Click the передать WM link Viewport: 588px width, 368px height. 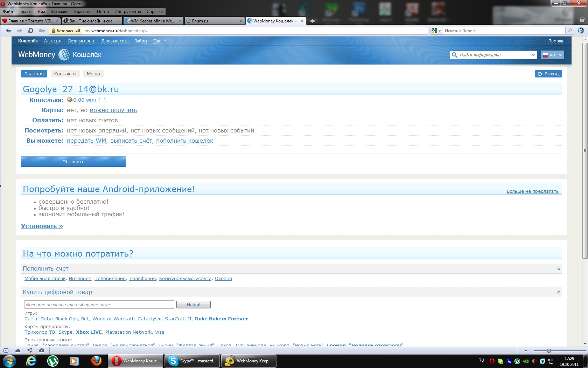(86, 141)
